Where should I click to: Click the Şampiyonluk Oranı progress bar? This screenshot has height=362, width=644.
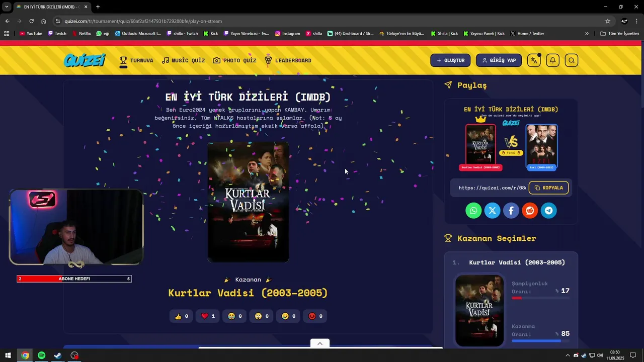[x=540, y=298]
